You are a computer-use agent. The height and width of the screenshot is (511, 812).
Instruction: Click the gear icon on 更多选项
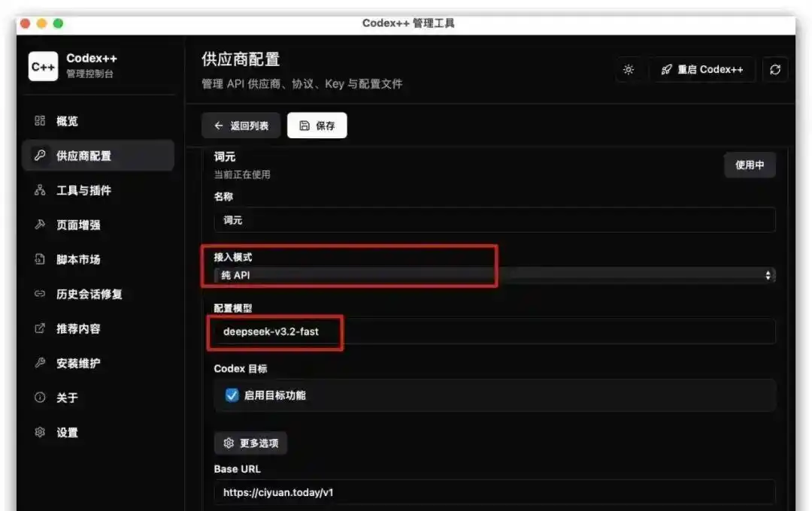[229, 443]
